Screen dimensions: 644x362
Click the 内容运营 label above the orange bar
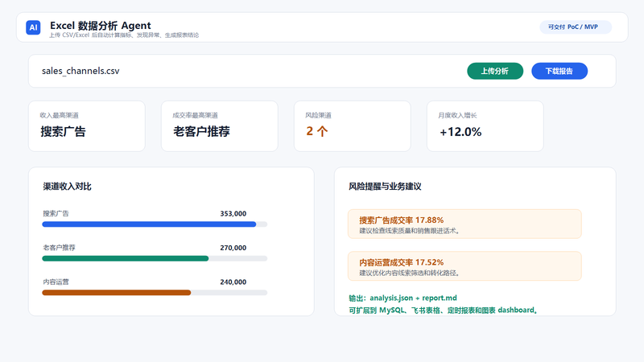click(x=56, y=282)
